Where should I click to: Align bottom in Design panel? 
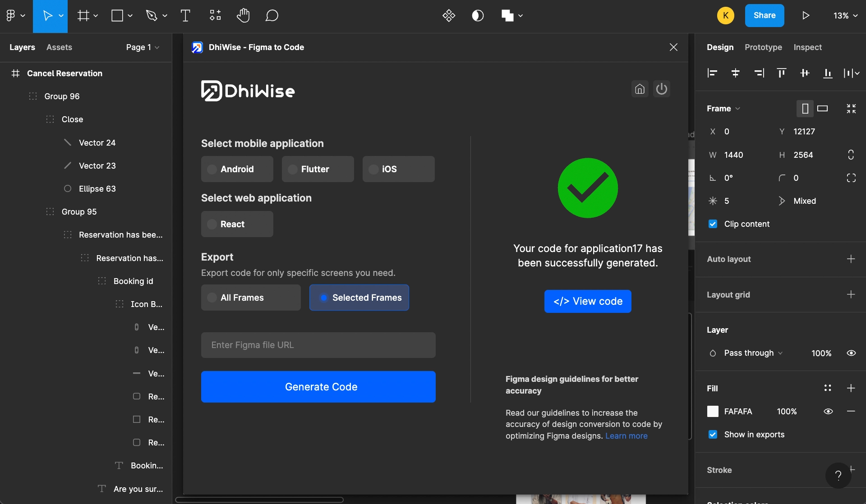click(x=828, y=73)
